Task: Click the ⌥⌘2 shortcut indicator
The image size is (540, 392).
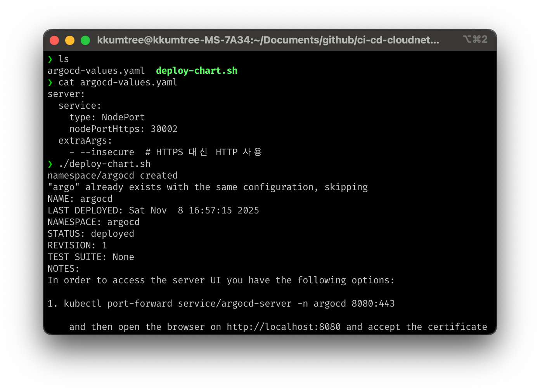Action: [475, 39]
